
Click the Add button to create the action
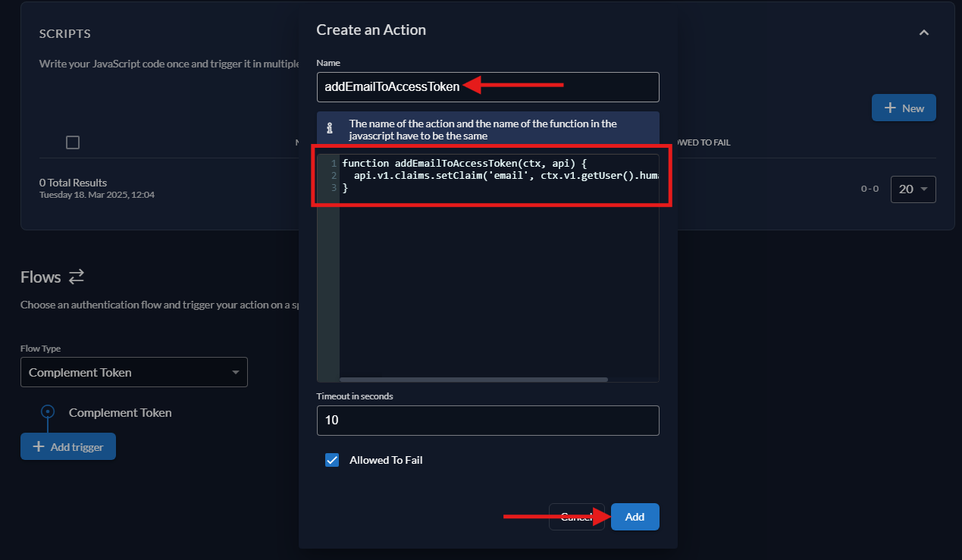pyautogui.click(x=635, y=516)
